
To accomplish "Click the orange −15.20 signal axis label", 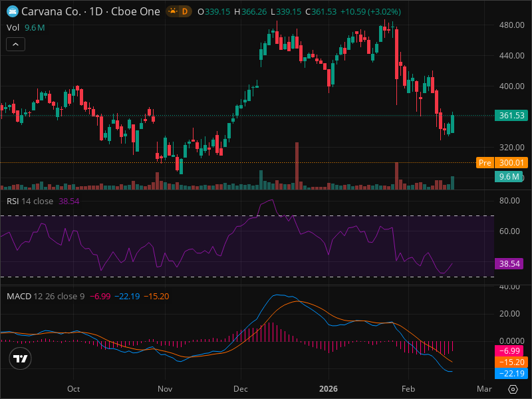I will pos(511,362).
